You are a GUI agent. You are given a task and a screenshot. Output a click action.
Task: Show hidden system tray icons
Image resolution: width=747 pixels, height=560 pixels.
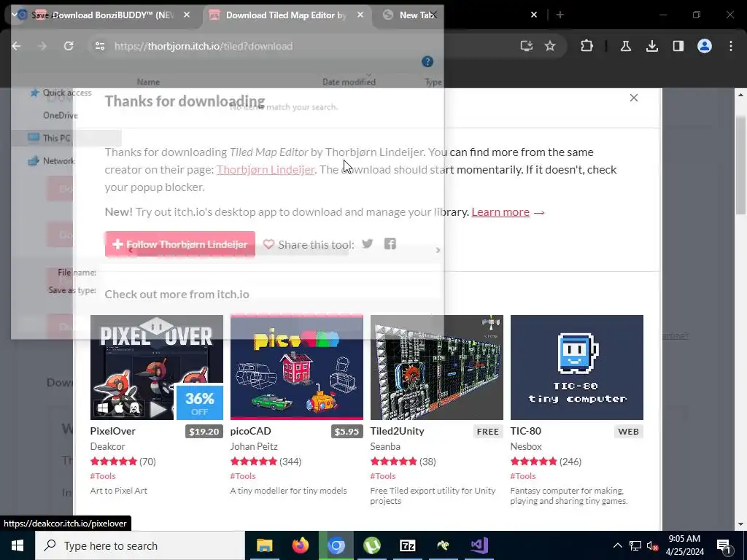tap(617, 545)
